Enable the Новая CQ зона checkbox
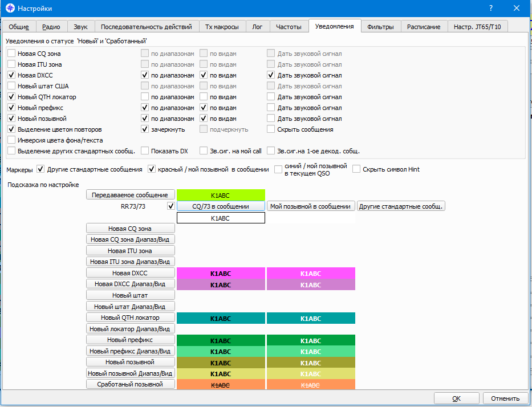The width and height of the screenshot is (532, 407). tap(11, 53)
